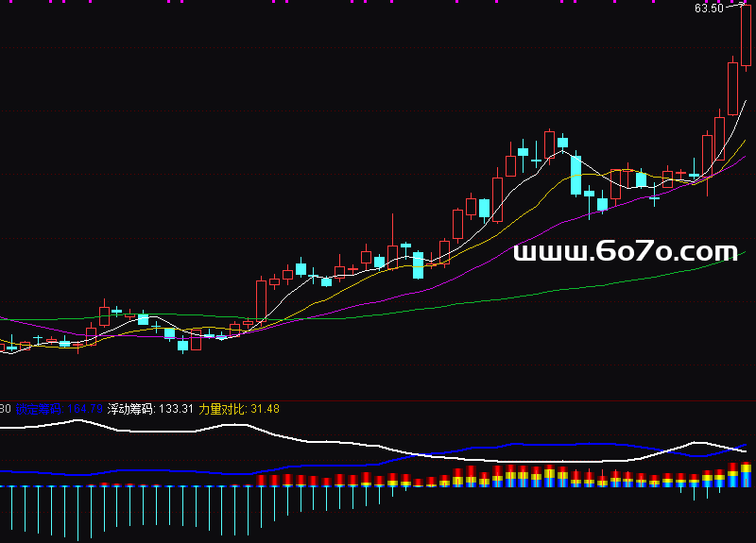Select the 力量对比 indicator label
The height and width of the screenshot is (543, 756).
point(223,409)
